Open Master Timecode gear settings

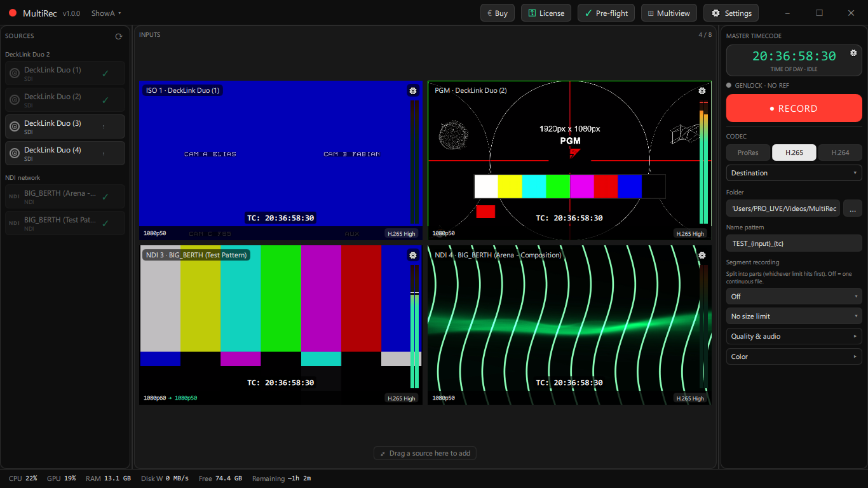point(853,52)
